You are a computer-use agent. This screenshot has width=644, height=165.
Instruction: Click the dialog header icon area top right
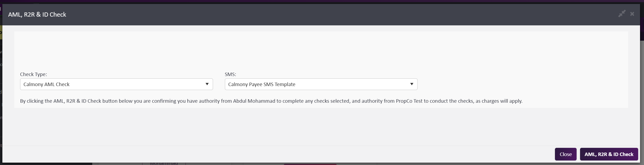pos(627,14)
